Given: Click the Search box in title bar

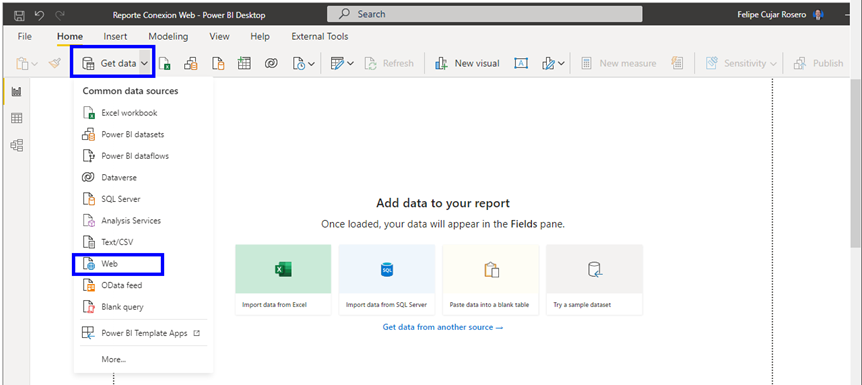Looking at the screenshot, I should 484,14.
